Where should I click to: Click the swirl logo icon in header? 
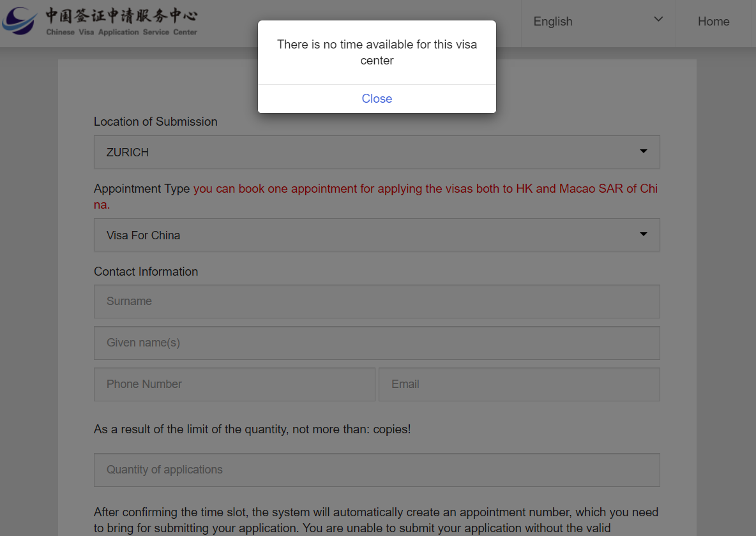click(20, 21)
